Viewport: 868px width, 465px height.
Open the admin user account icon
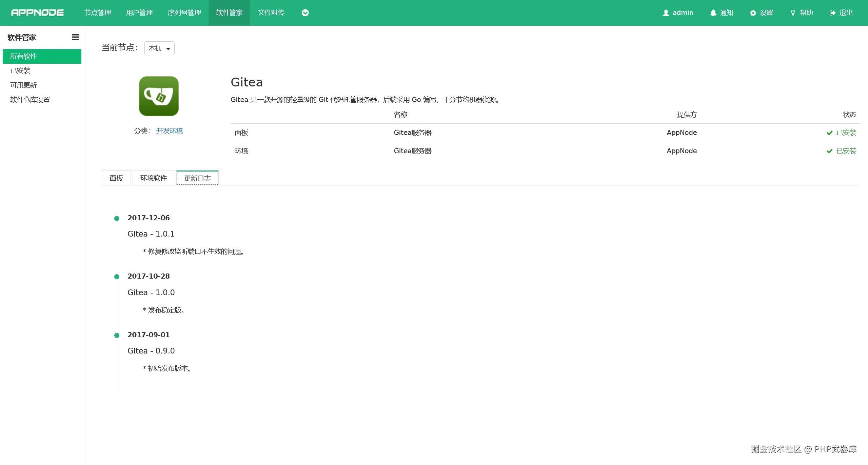(666, 13)
